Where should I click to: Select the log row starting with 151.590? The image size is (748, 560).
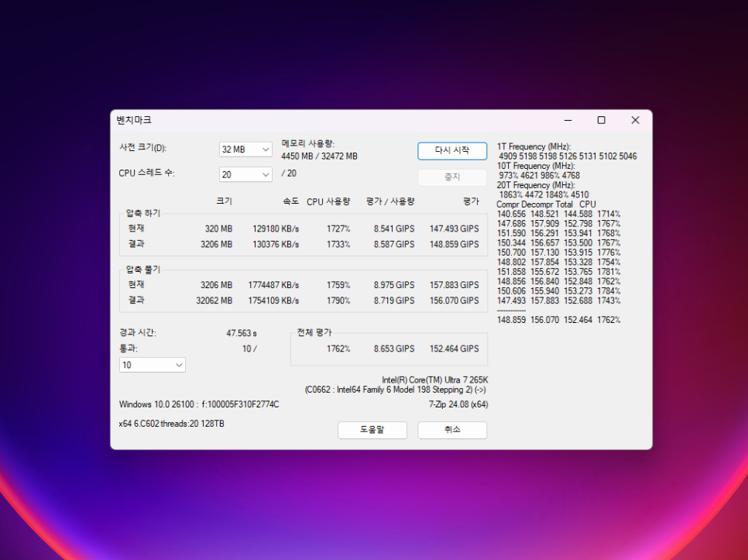coord(558,233)
